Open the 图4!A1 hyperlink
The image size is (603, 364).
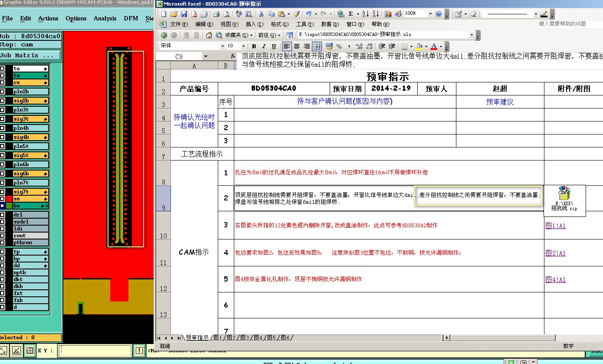[x=556, y=280]
